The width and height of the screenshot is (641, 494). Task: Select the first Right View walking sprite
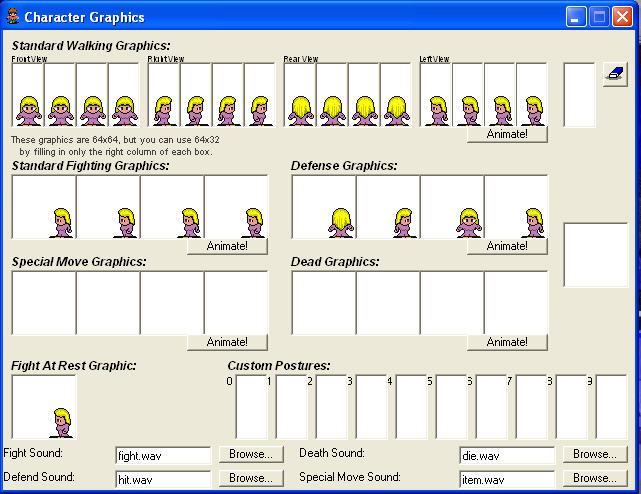(164, 96)
